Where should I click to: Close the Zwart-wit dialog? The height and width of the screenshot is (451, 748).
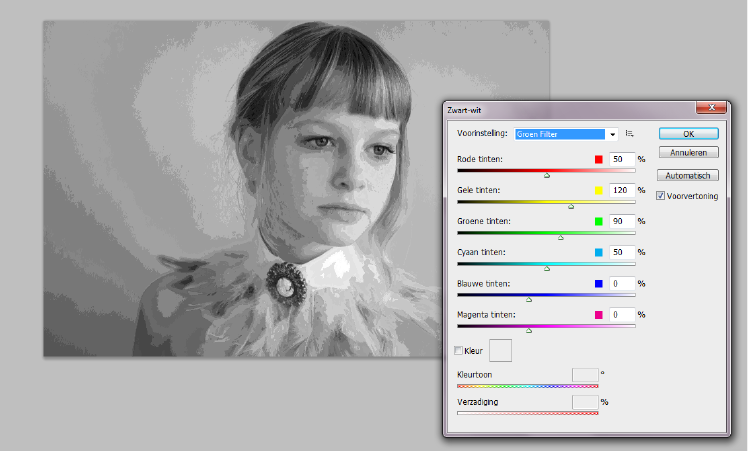pos(711,108)
